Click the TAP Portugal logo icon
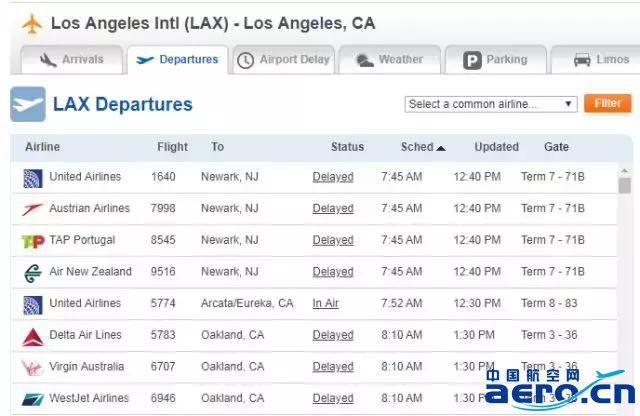This screenshot has width=640, height=416. click(x=33, y=241)
